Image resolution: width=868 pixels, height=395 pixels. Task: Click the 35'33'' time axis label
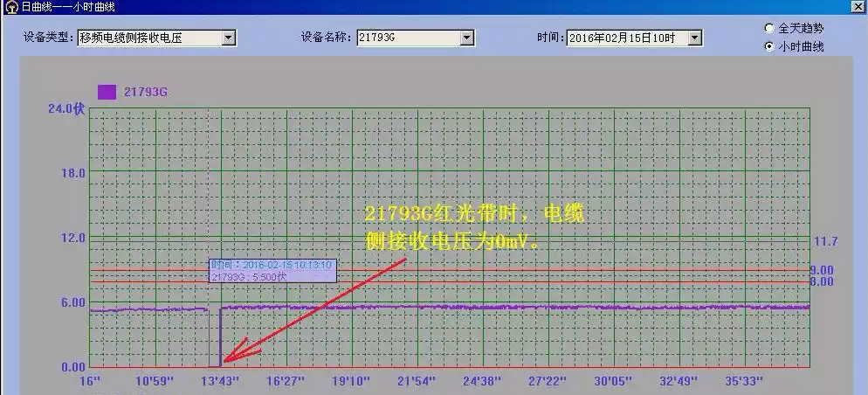(x=744, y=381)
